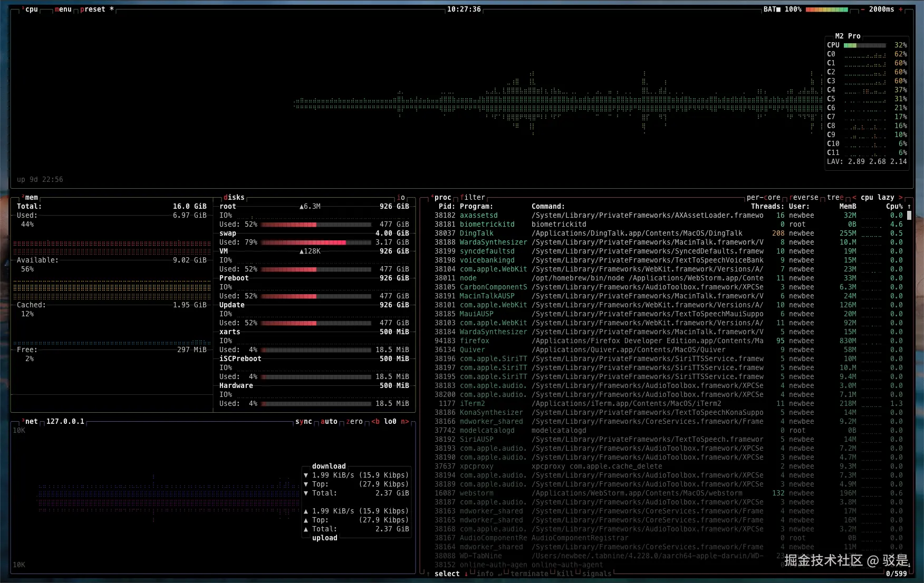Click the M2 Pro CPU title
This screenshot has height=583, width=924.
pos(848,36)
